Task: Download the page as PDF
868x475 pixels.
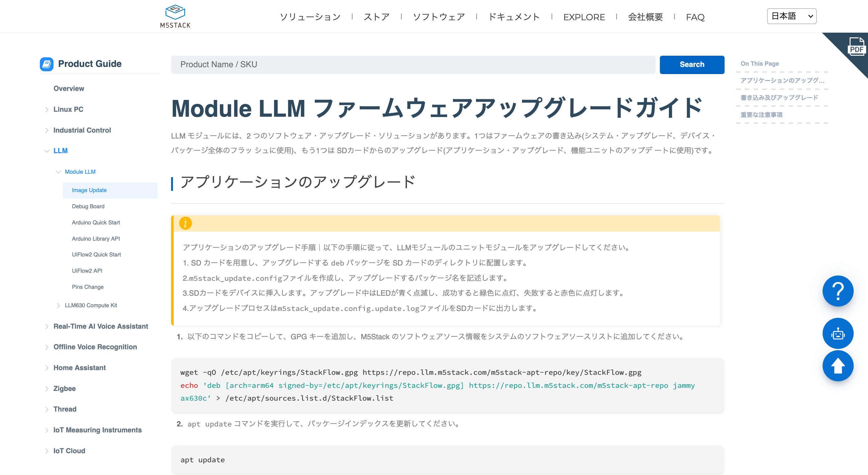Action: click(856, 46)
